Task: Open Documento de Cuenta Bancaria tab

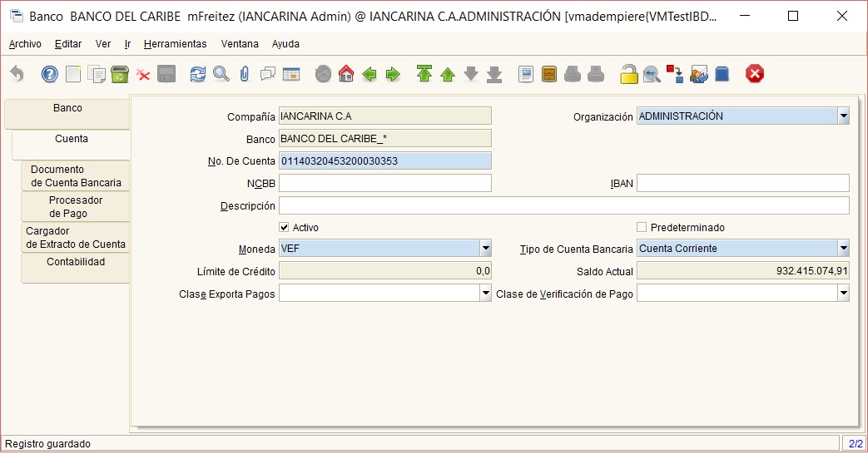Action: click(x=75, y=176)
